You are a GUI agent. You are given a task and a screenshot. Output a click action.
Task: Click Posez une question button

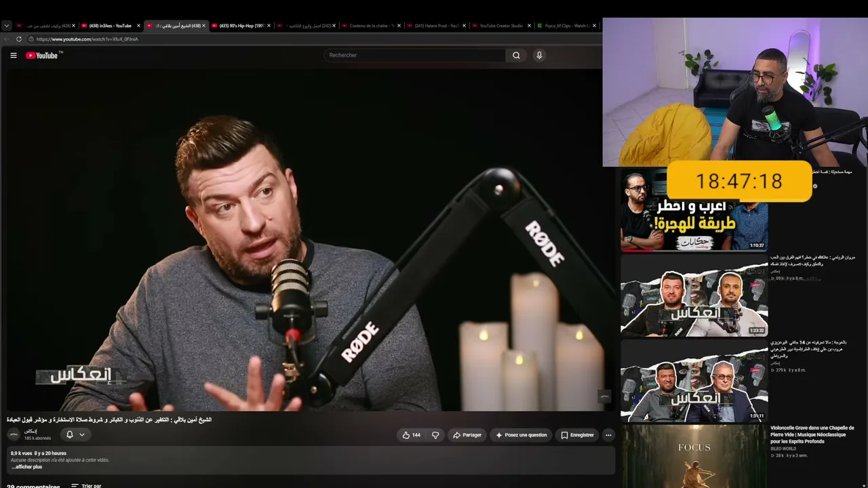521,435
